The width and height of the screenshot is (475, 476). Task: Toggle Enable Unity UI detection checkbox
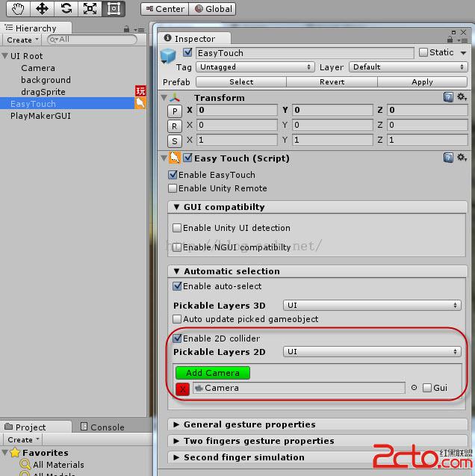click(x=177, y=228)
